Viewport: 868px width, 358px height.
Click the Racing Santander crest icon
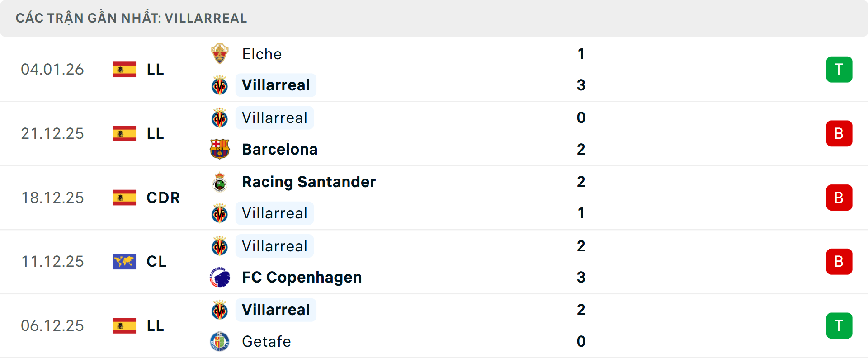[220, 182]
